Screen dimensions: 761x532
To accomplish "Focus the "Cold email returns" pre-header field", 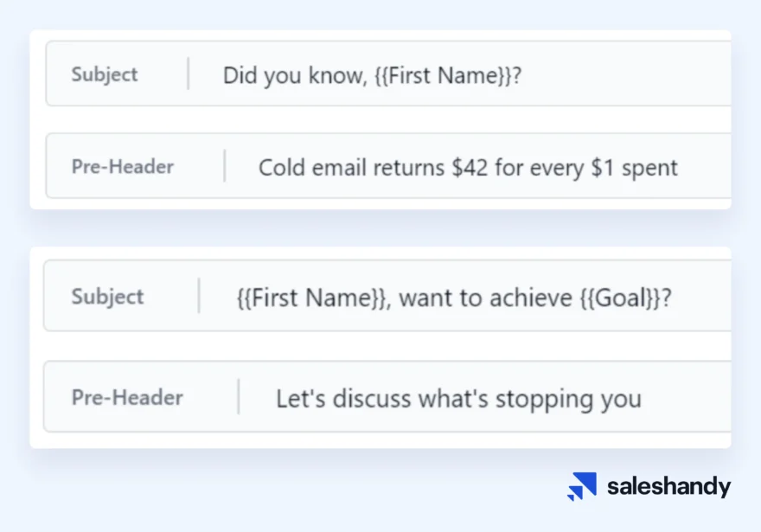I will tap(484, 166).
